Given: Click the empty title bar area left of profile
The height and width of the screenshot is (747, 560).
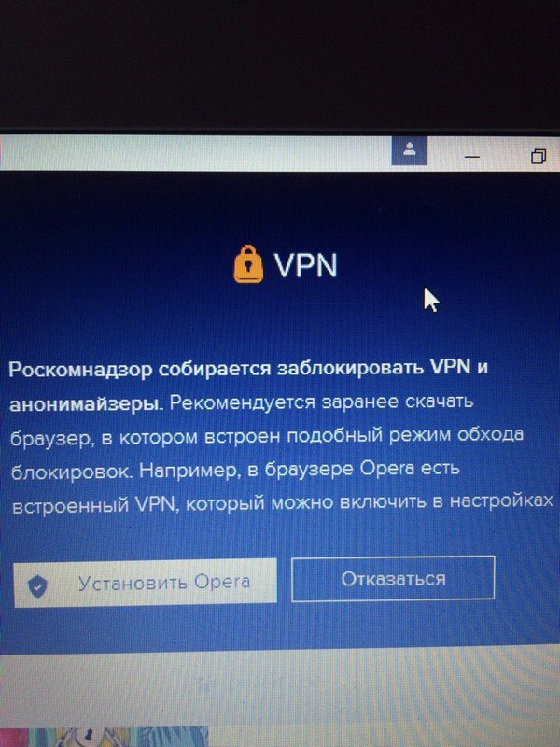Looking at the screenshot, I should 195,153.
